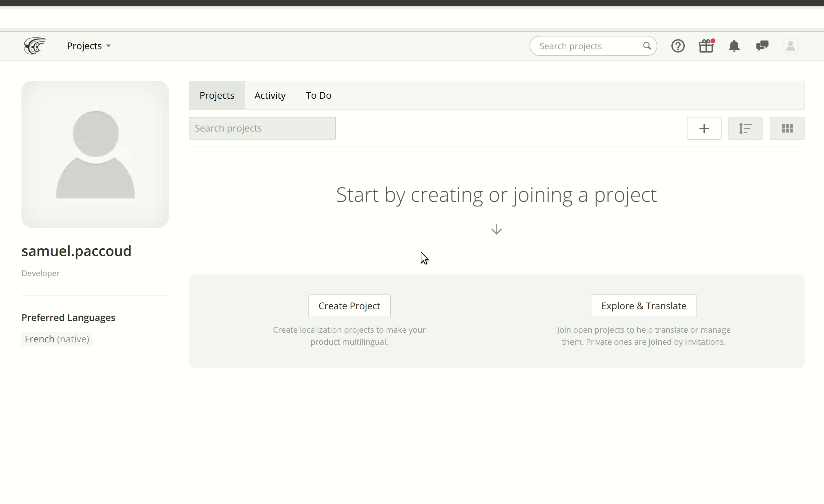Open the chat/messages icon
Screen dimensions: 824x504
[x=762, y=45]
